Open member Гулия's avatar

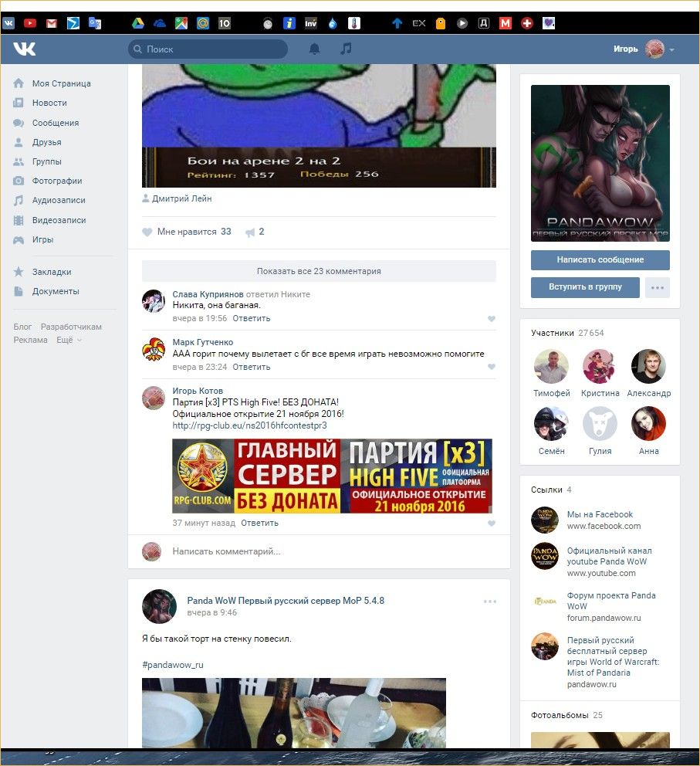pyautogui.click(x=600, y=424)
